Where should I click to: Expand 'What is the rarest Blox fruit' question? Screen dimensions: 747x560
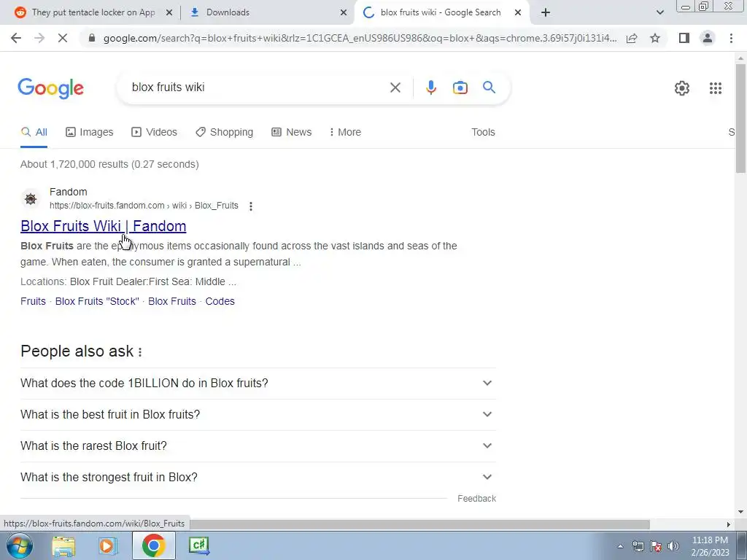point(258,446)
